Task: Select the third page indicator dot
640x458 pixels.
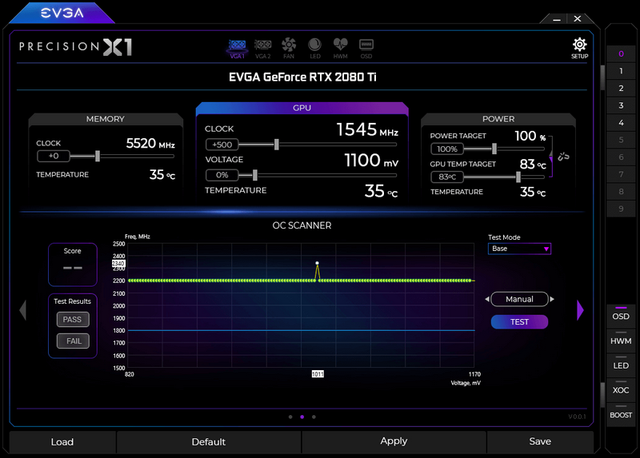Action: pos(313,417)
